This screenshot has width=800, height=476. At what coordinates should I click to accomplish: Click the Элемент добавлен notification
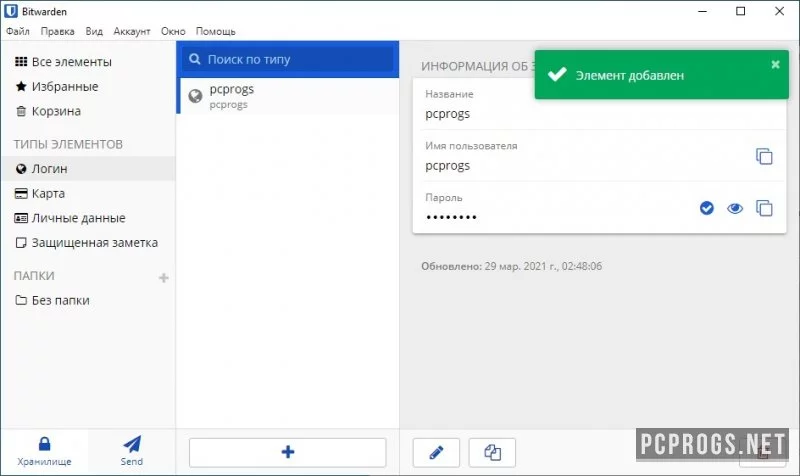click(x=661, y=75)
